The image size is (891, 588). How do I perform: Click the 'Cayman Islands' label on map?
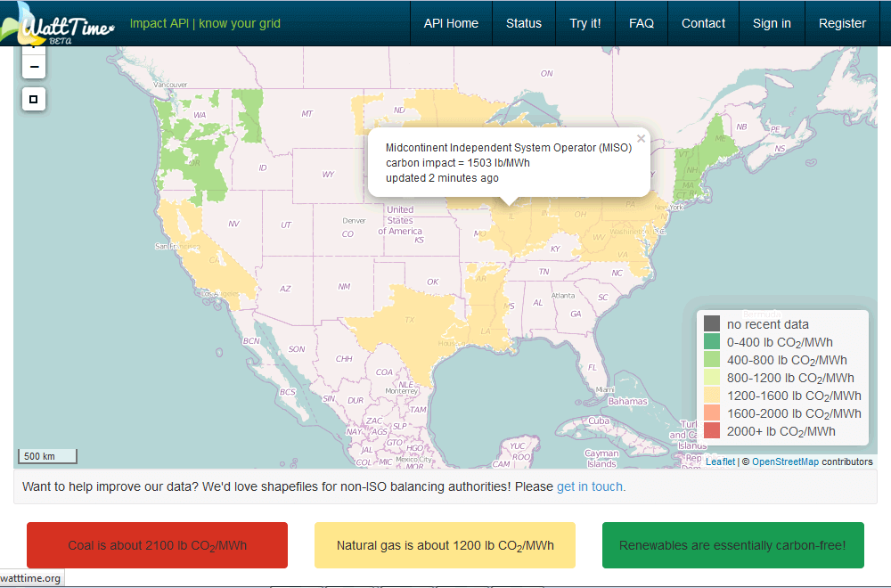(601, 459)
